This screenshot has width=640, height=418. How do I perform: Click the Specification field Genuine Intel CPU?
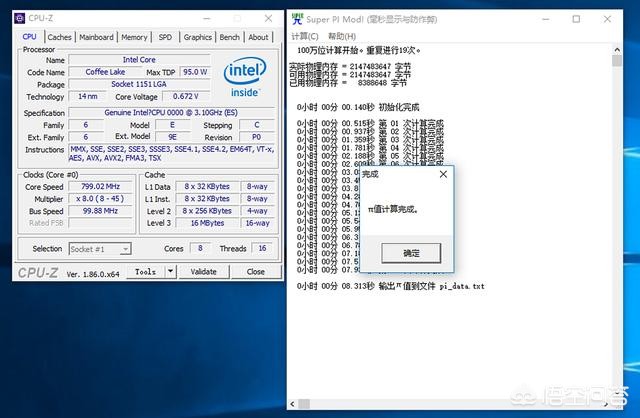(x=171, y=112)
